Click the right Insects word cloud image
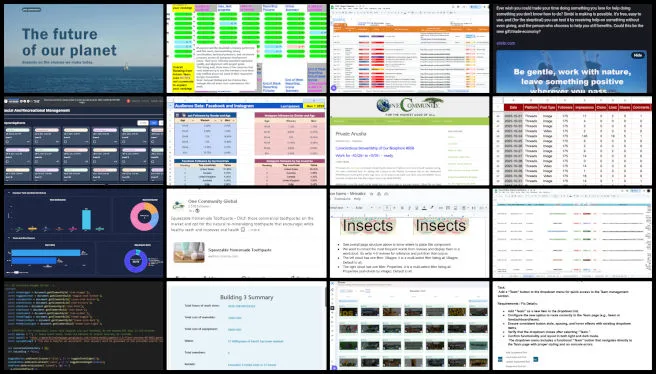The image size is (656, 374). pos(440,226)
